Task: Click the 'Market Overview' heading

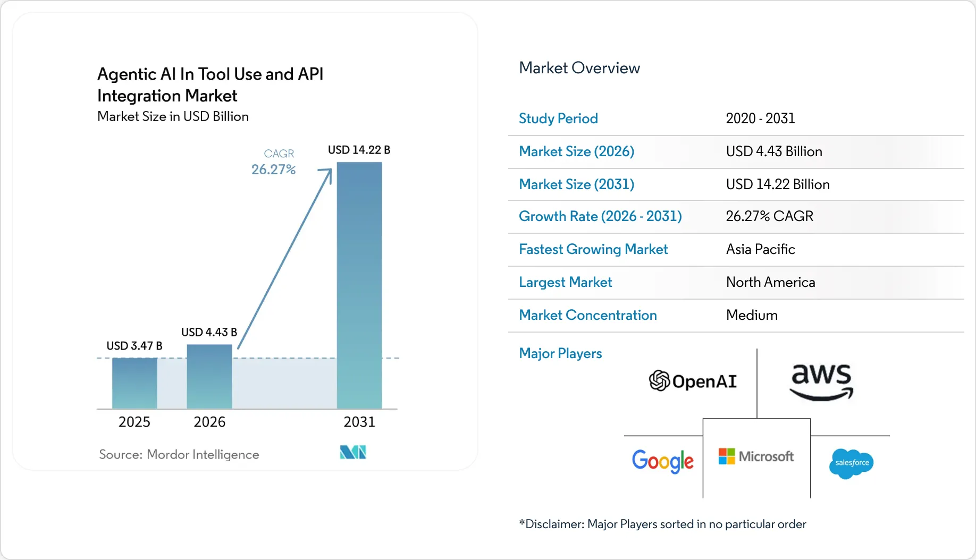Action: click(579, 68)
